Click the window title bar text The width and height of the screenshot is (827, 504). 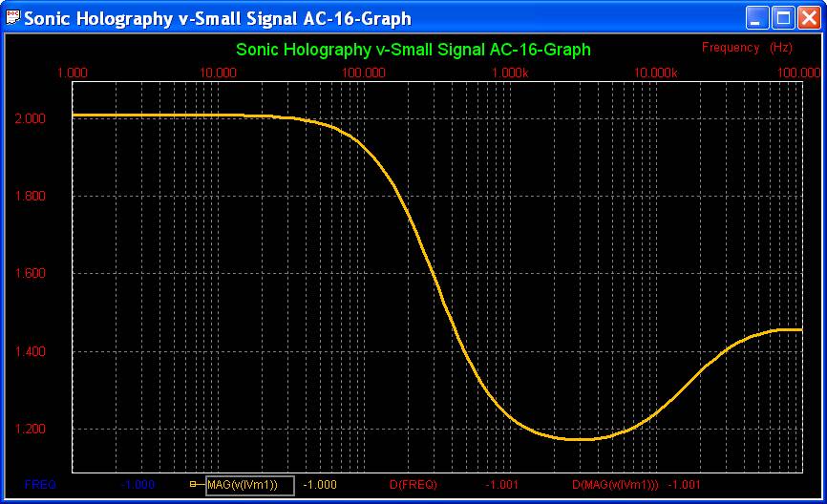(x=218, y=18)
